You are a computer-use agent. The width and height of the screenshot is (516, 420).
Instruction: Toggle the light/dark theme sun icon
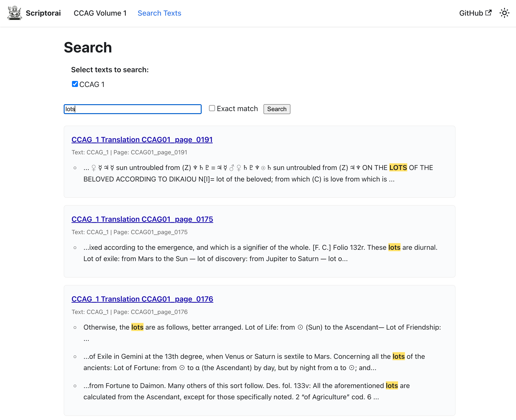504,13
